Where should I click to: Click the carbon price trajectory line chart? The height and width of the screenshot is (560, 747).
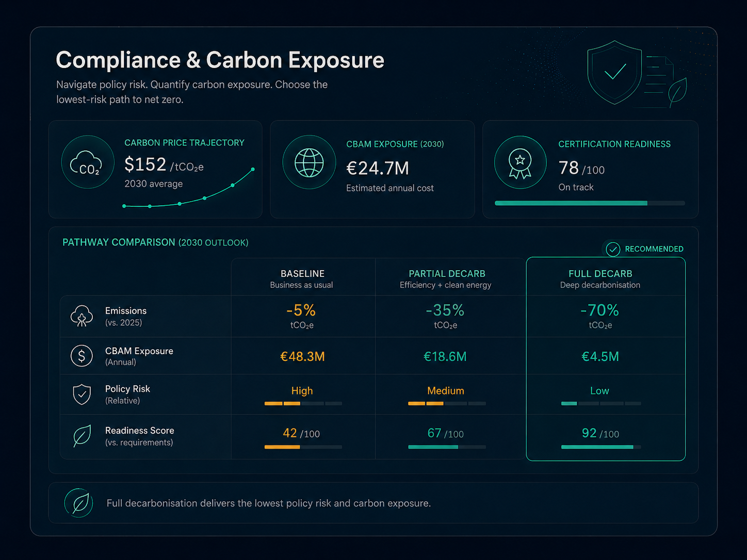tap(189, 188)
